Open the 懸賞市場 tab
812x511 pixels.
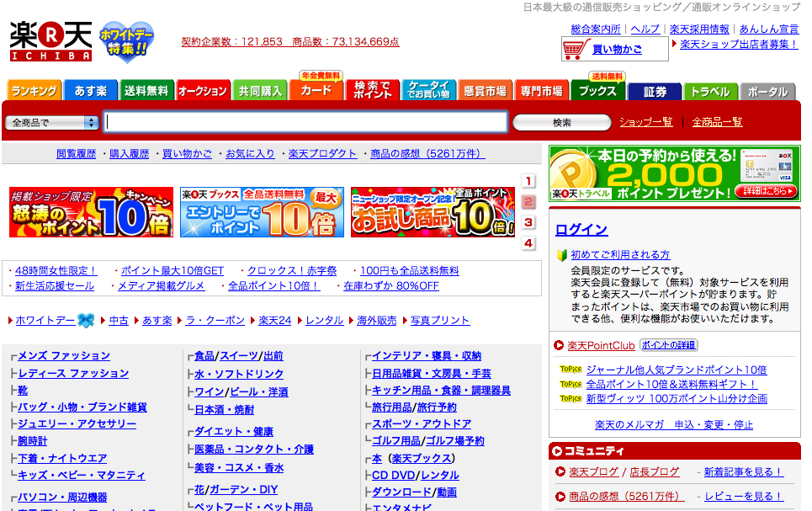pyautogui.click(x=486, y=91)
